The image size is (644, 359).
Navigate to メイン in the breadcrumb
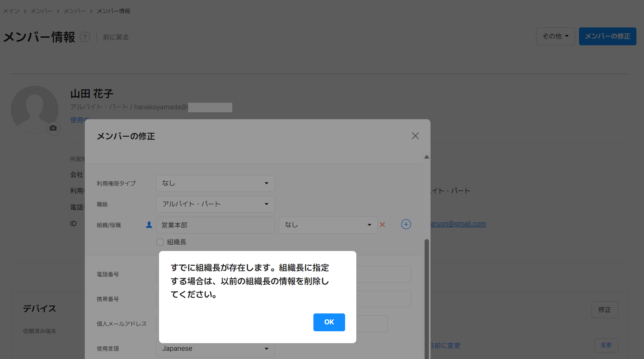pyautogui.click(x=11, y=11)
